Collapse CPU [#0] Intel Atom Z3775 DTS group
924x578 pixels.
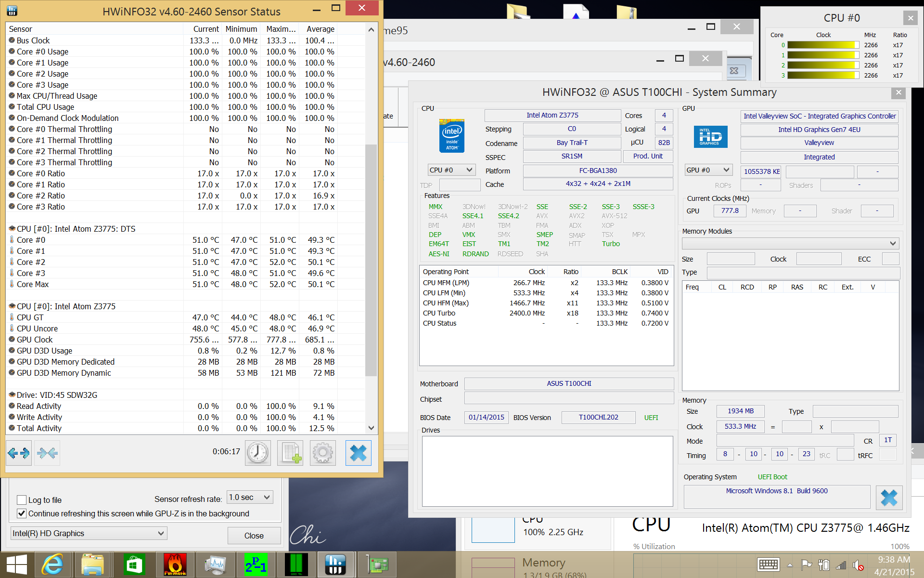[12, 229]
